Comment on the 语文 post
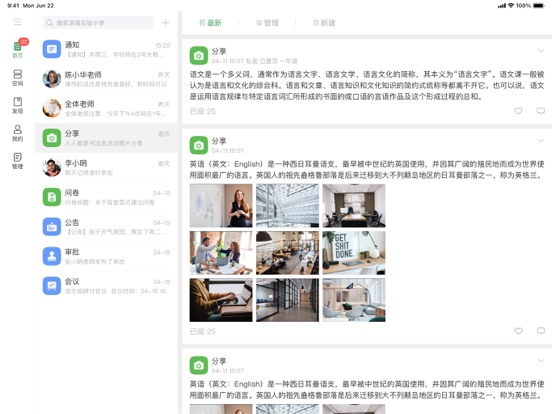 point(541,111)
